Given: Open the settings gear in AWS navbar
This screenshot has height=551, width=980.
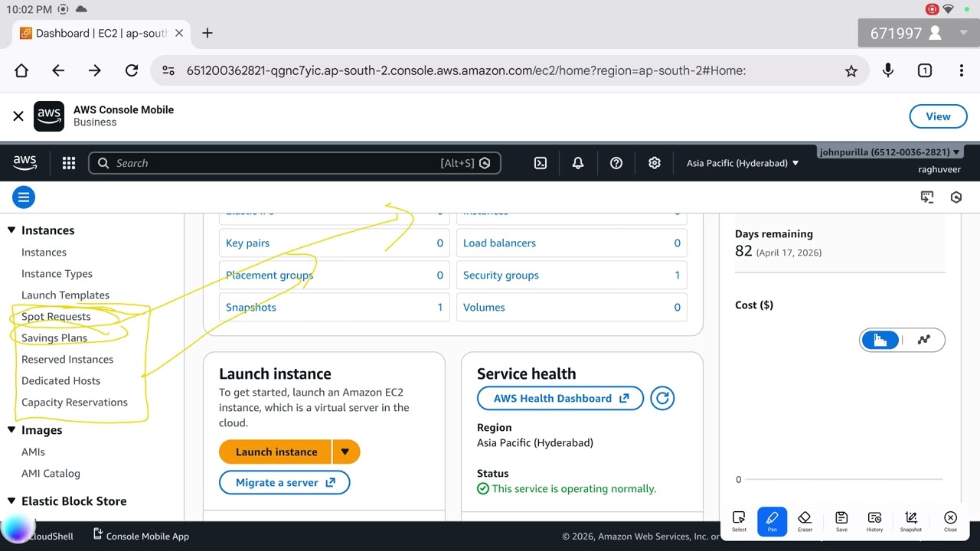Looking at the screenshot, I should tap(655, 163).
